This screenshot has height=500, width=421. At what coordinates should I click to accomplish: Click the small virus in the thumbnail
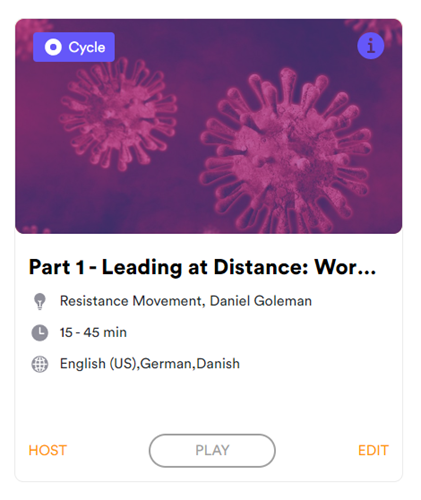click(x=118, y=113)
